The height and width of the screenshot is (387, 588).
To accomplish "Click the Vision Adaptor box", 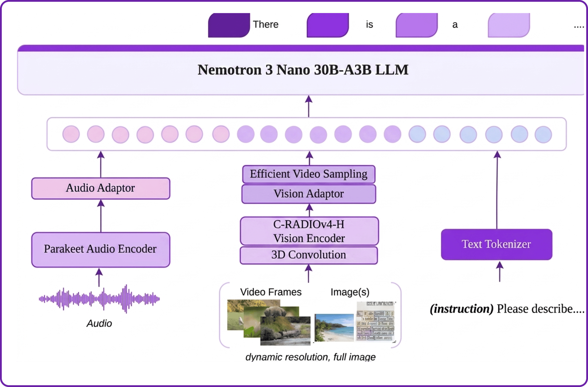I will (309, 194).
